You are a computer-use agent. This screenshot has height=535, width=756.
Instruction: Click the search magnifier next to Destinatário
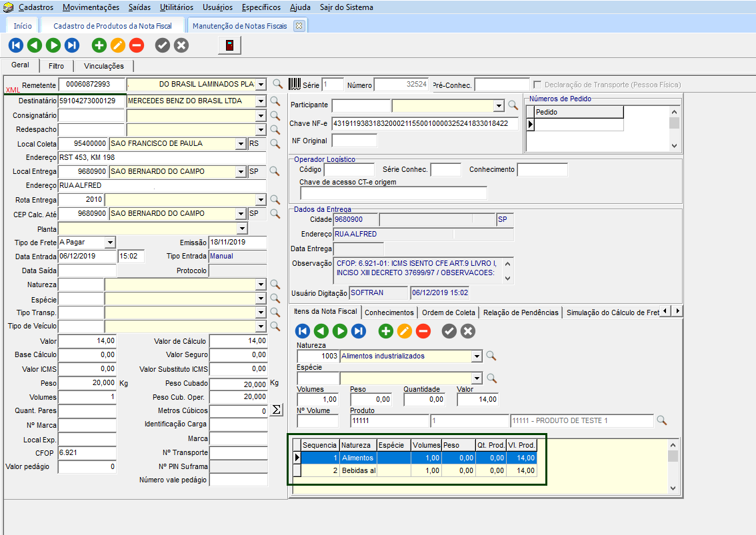tap(274, 101)
